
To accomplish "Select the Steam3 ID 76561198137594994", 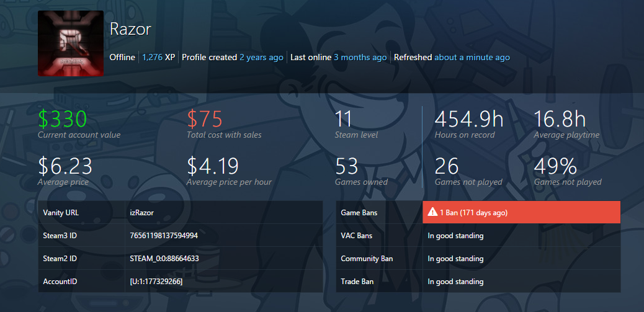I will click(x=164, y=236).
